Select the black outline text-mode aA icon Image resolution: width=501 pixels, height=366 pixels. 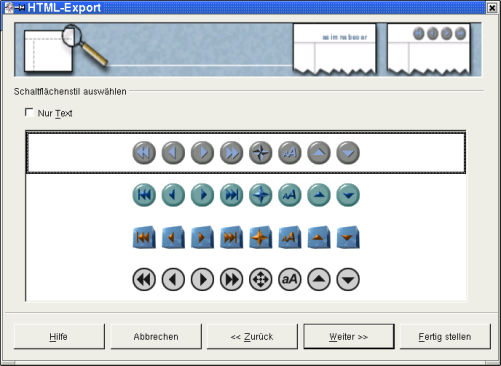(x=290, y=279)
